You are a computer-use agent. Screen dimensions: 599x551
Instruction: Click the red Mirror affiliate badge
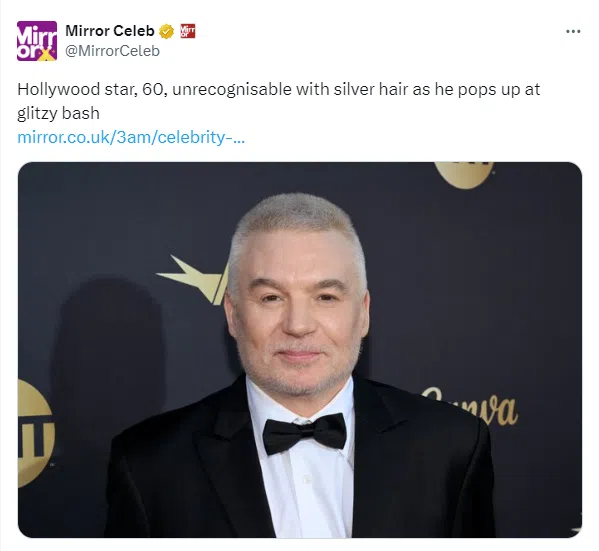(x=187, y=31)
